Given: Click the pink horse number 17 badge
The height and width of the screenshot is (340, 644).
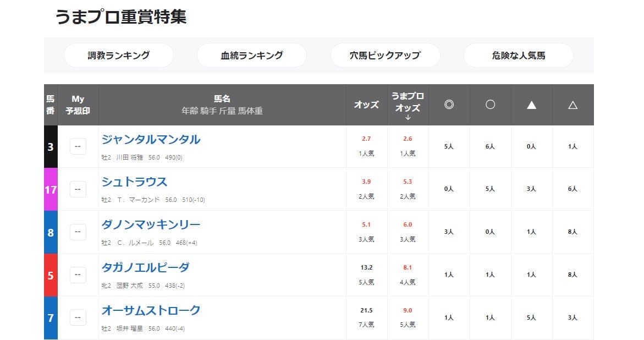Looking at the screenshot, I should (x=51, y=189).
